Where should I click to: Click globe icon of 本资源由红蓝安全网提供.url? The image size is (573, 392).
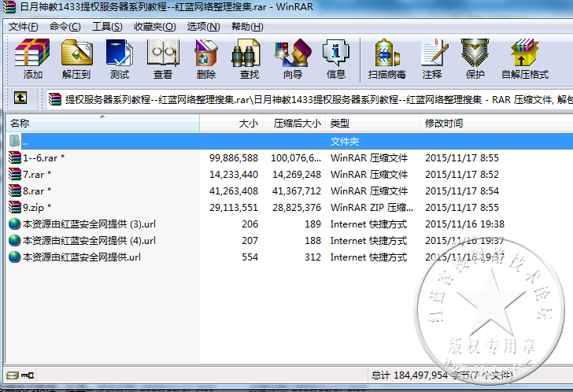[x=15, y=257]
